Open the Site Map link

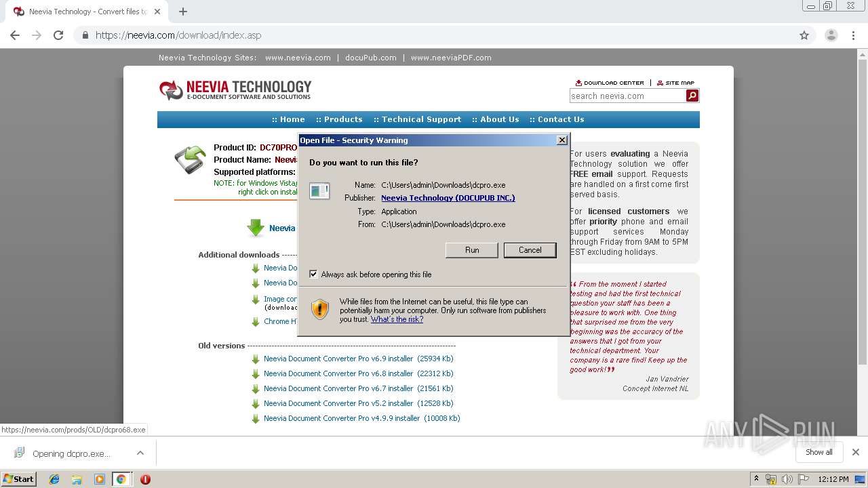pyautogui.click(x=675, y=83)
